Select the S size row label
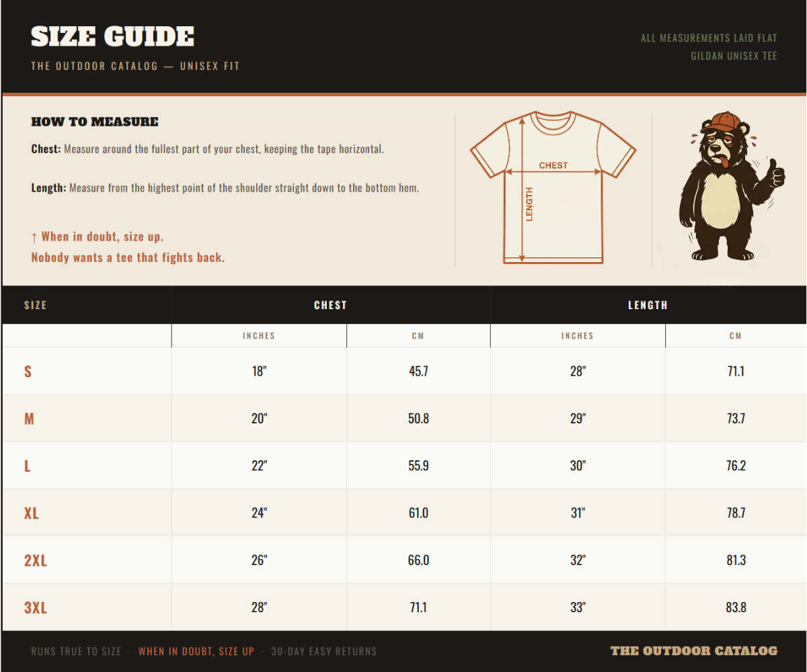 [x=28, y=372]
